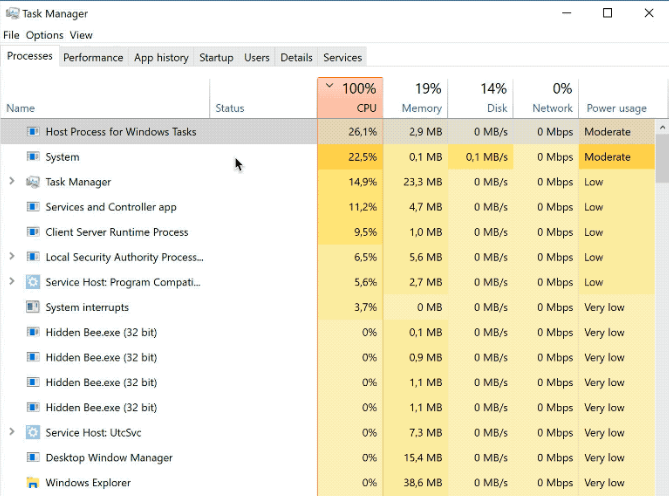This screenshot has height=497, width=672.
Task: Click the Service Host: UtcSvc gear icon
Action: point(33,433)
